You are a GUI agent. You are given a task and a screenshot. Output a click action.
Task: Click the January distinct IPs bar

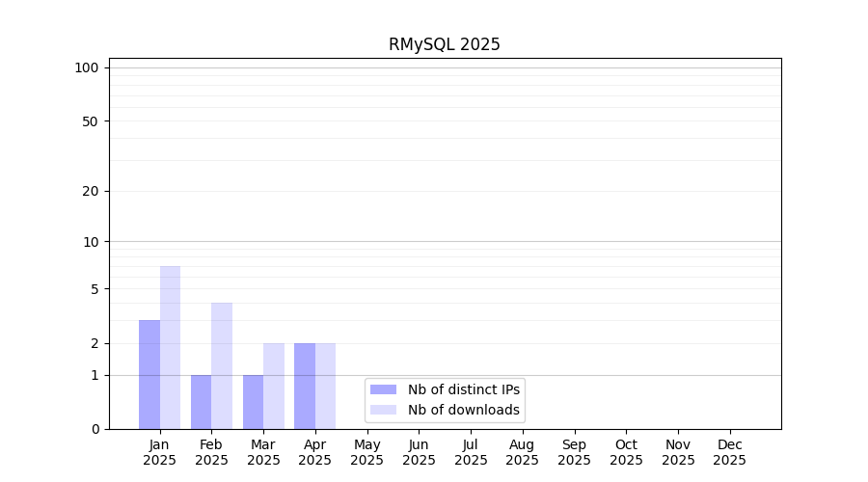[x=149, y=374]
